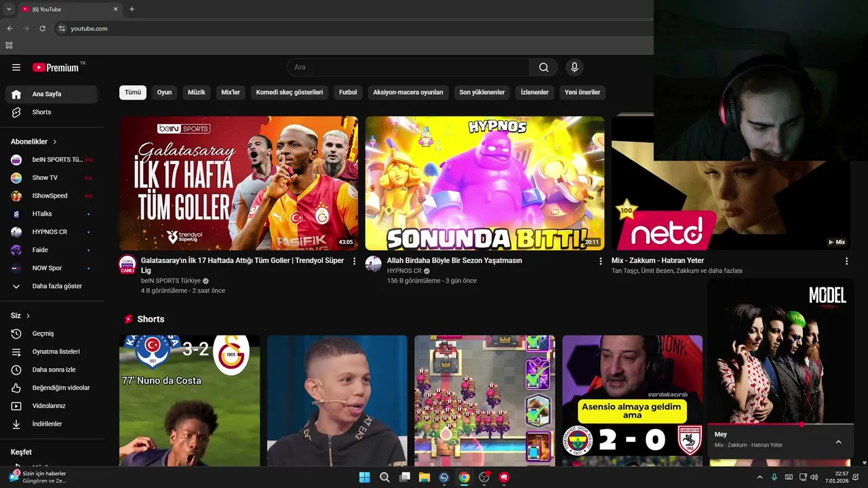Open the beIN SPORTS Türkiye subscription
This screenshot has width=868, height=488.
[x=52, y=159]
